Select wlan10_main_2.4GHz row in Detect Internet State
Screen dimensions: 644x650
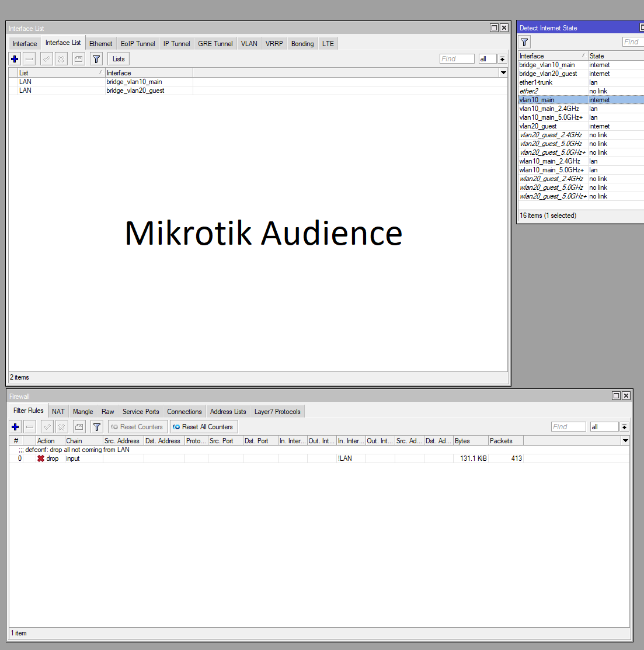[581, 161]
